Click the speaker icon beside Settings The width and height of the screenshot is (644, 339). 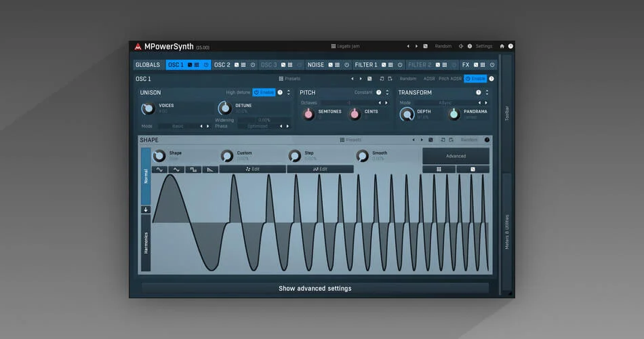461,46
